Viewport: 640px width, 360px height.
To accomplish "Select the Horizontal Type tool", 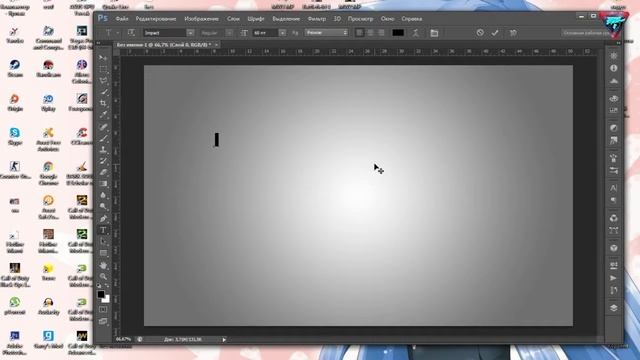I will (103, 230).
